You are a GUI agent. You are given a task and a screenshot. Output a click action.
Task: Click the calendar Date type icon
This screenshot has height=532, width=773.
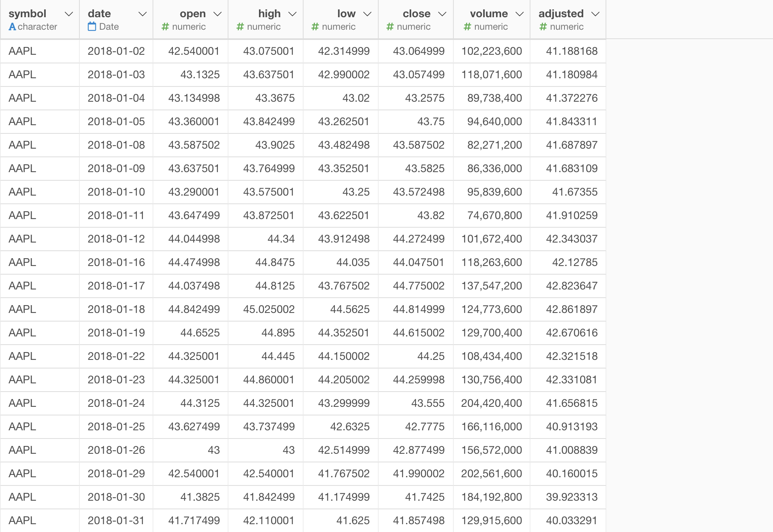92,27
